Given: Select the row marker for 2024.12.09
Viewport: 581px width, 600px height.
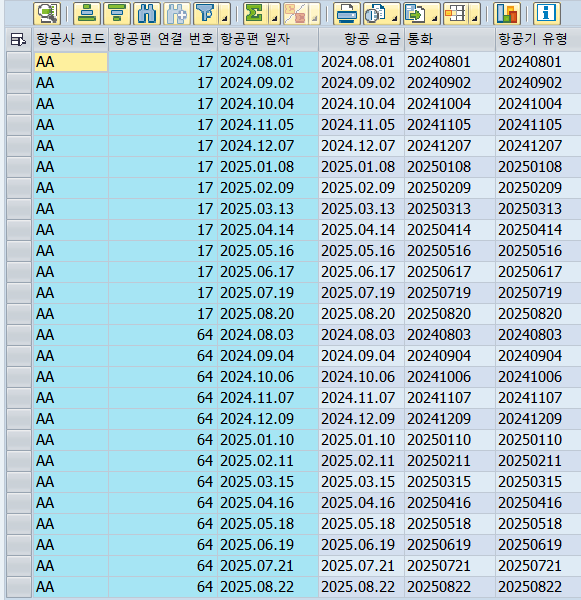Looking at the screenshot, I should pos(19,419).
